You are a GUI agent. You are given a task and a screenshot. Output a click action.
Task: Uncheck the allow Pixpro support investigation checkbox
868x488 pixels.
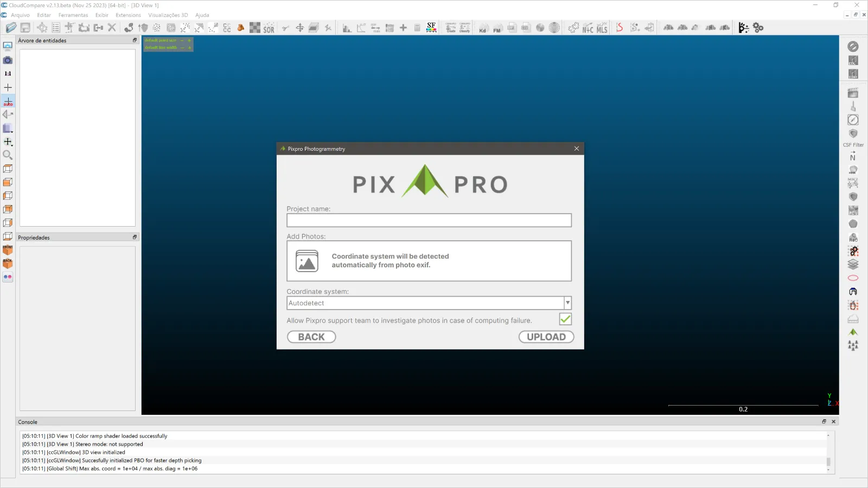point(565,319)
